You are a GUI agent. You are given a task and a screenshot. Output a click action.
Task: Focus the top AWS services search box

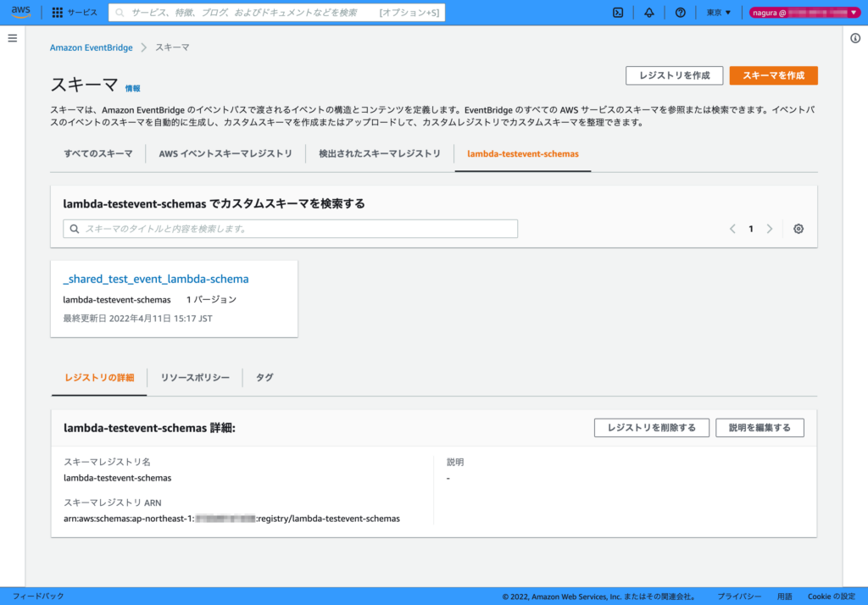click(277, 13)
